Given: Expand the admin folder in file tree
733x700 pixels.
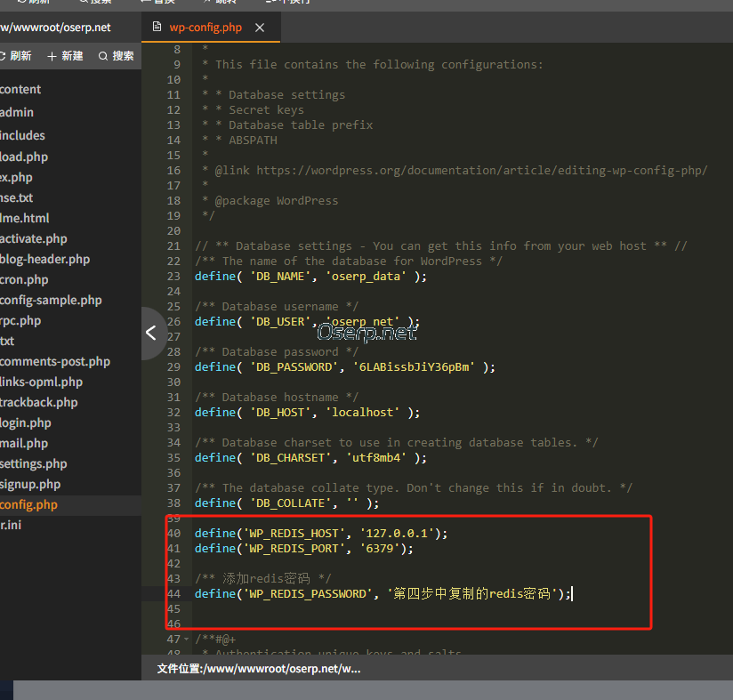Looking at the screenshot, I should click(x=17, y=112).
